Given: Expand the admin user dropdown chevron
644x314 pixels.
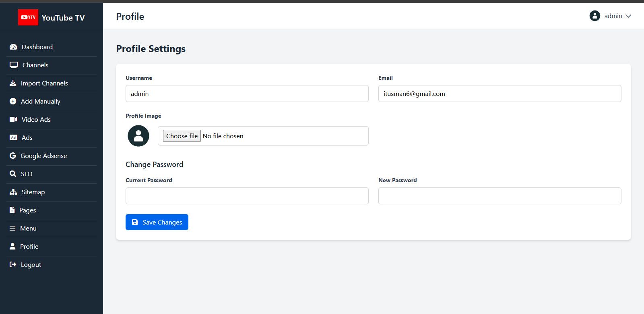Looking at the screenshot, I should 628,16.
